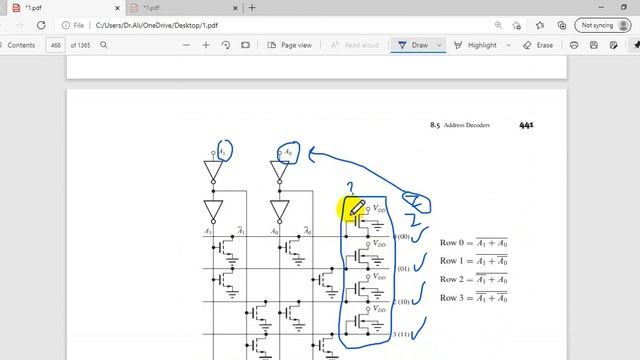The width and height of the screenshot is (640, 360).
Task: Open a new browser tab
Action: pyautogui.click(x=252, y=8)
